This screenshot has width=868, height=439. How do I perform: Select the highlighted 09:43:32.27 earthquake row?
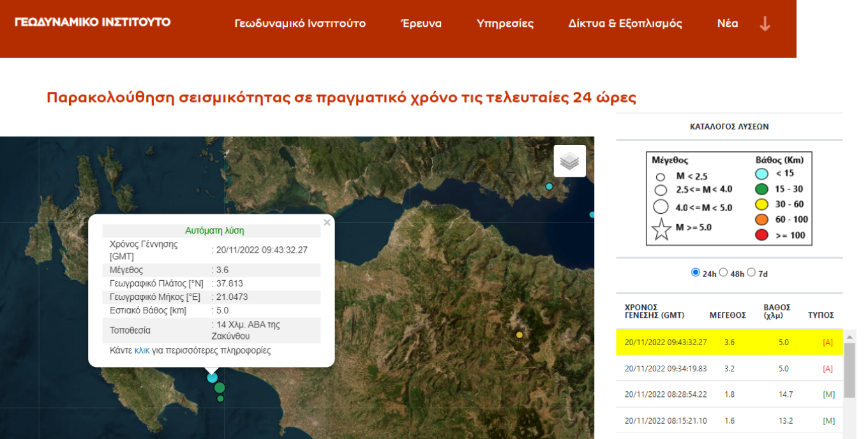(728, 342)
